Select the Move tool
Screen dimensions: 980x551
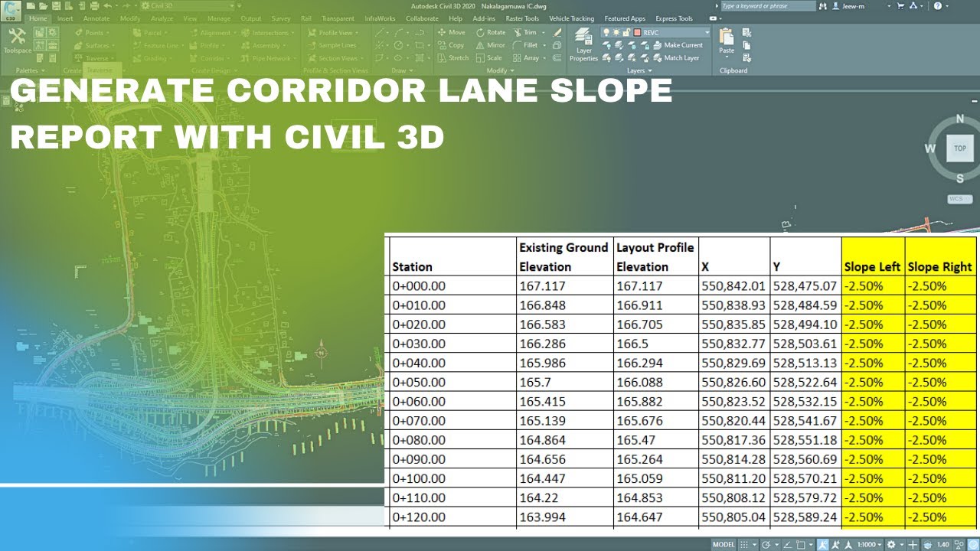452,32
